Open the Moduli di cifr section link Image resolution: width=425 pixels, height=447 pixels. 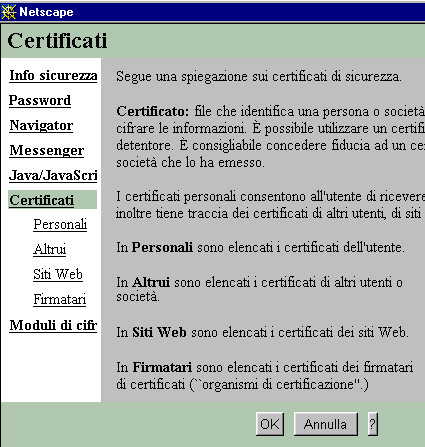click(x=53, y=325)
